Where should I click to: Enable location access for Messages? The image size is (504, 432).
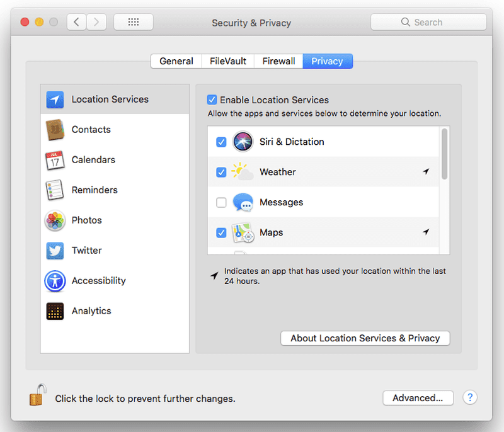221,203
